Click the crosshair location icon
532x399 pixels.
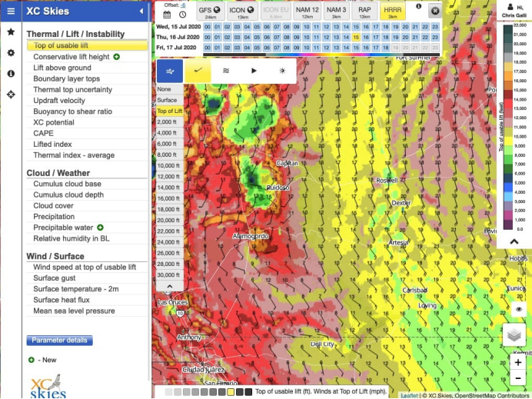tap(11, 95)
